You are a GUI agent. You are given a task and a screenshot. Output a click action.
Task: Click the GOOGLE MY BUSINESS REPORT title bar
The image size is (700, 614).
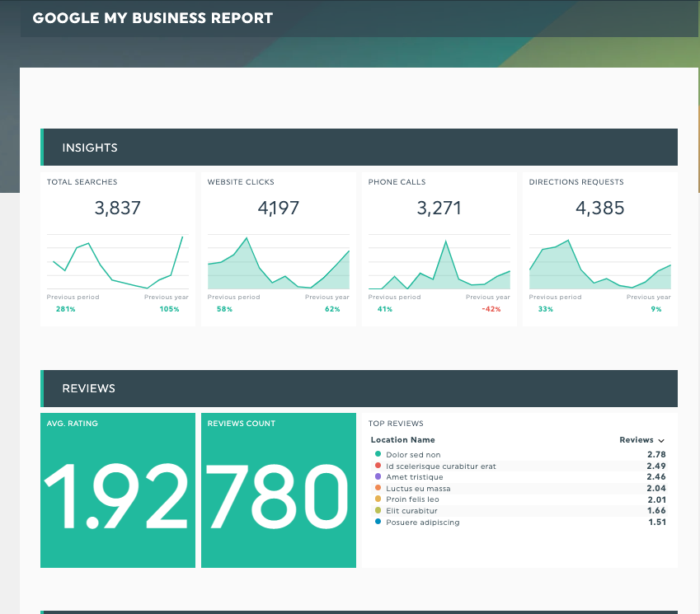[x=152, y=17]
